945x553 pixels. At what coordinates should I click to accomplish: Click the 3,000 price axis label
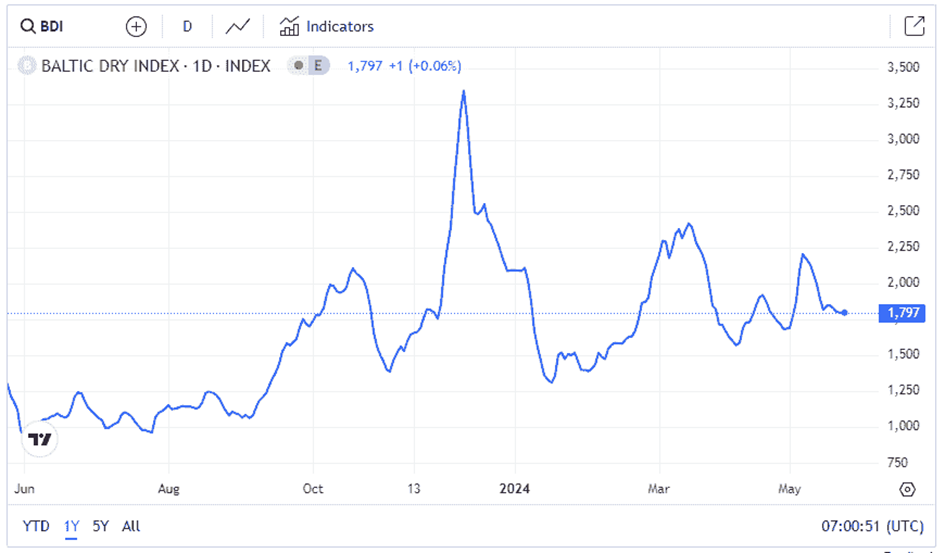coord(903,139)
